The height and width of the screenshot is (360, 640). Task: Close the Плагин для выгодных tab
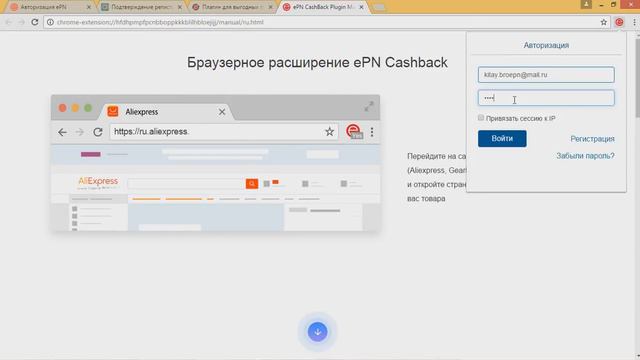click(270, 7)
